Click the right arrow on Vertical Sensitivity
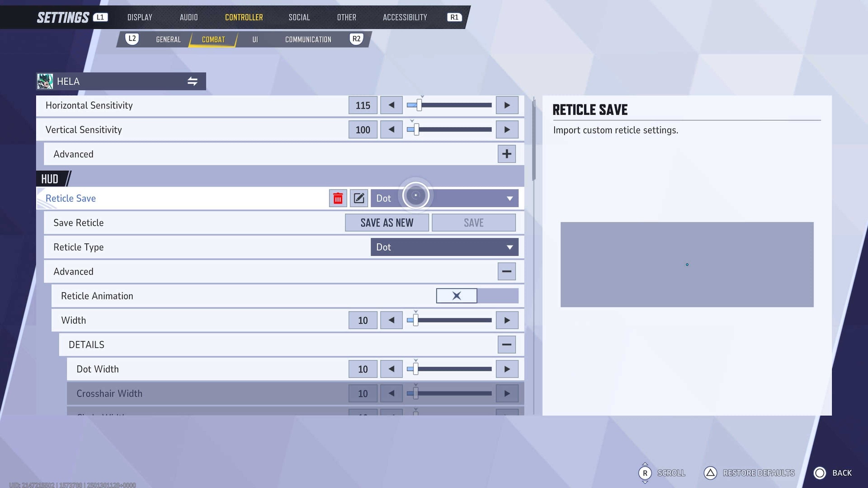Image resolution: width=868 pixels, height=488 pixels. [506, 129]
